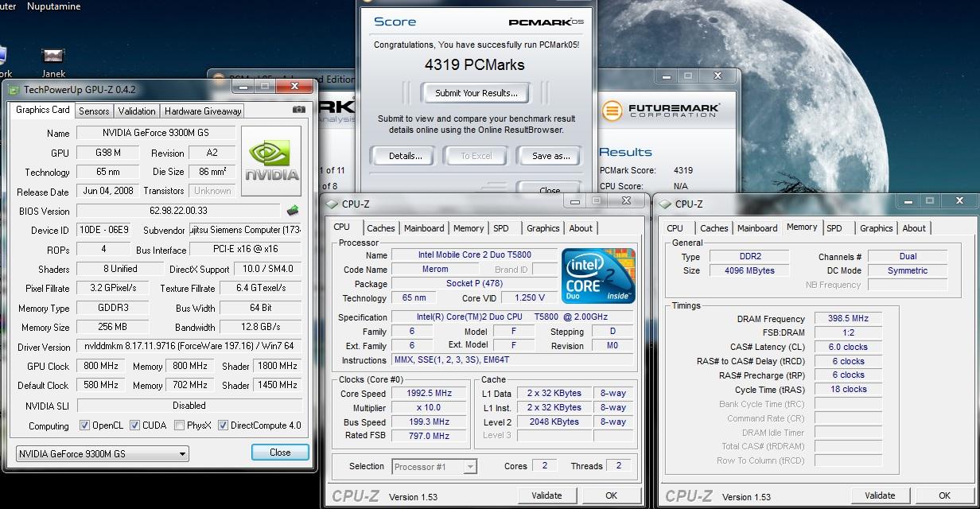Close GPU-Z with the Close button
This screenshot has height=509, width=980.
click(x=280, y=452)
